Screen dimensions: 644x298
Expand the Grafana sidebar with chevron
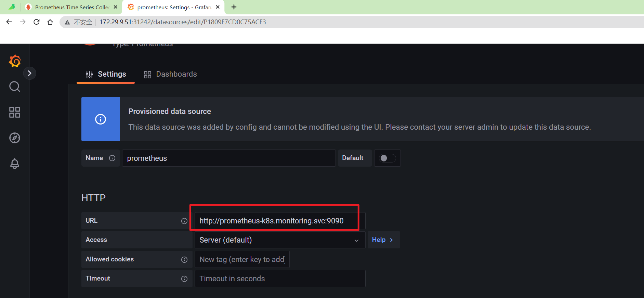point(29,73)
